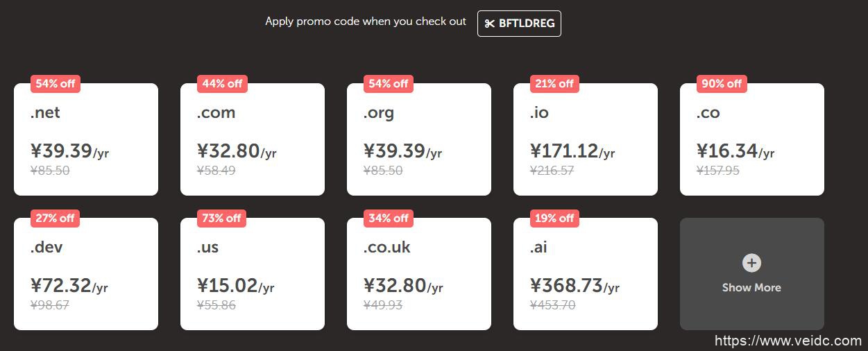Click the 19% off badge
The height and width of the screenshot is (351, 868).
tap(555, 219)
